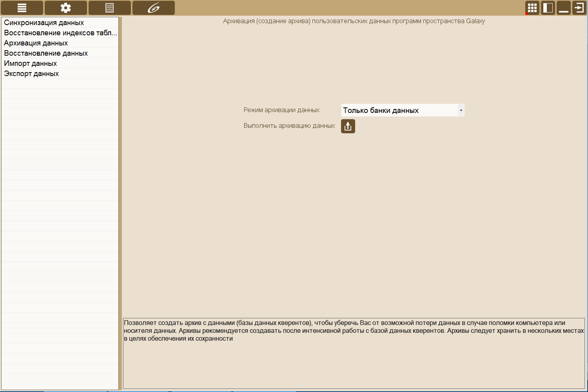
Task: Click inside the description text box at bottom
Action: point(354,353)
